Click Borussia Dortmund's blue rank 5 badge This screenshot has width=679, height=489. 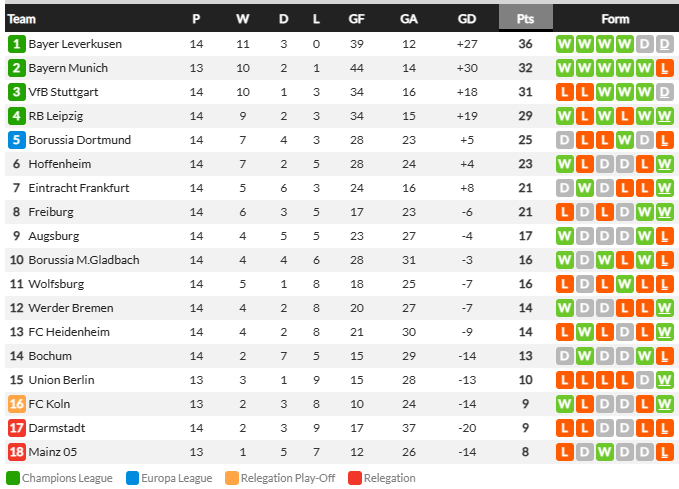16,140
